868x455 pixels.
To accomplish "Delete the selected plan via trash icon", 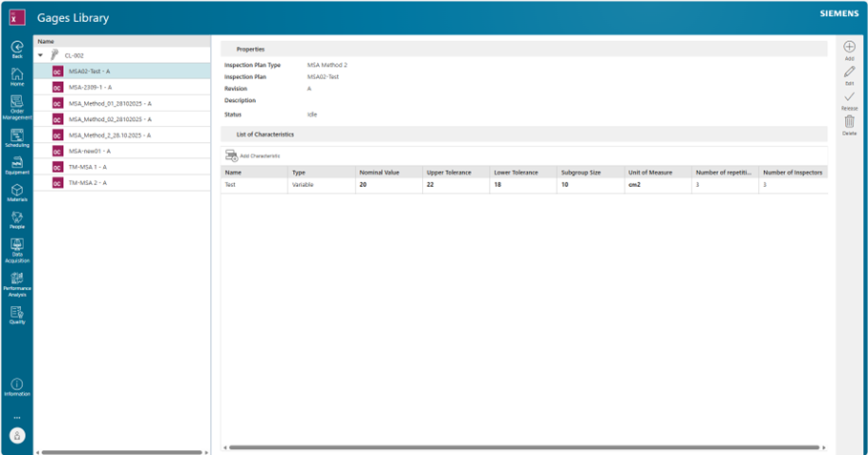I will (x=849, y=123).
